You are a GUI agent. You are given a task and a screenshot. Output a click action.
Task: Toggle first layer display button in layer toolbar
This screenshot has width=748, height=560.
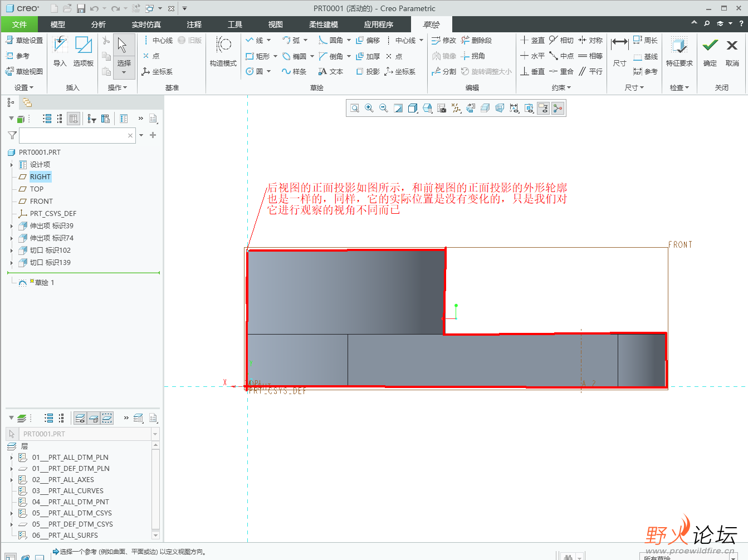point(80,418)
